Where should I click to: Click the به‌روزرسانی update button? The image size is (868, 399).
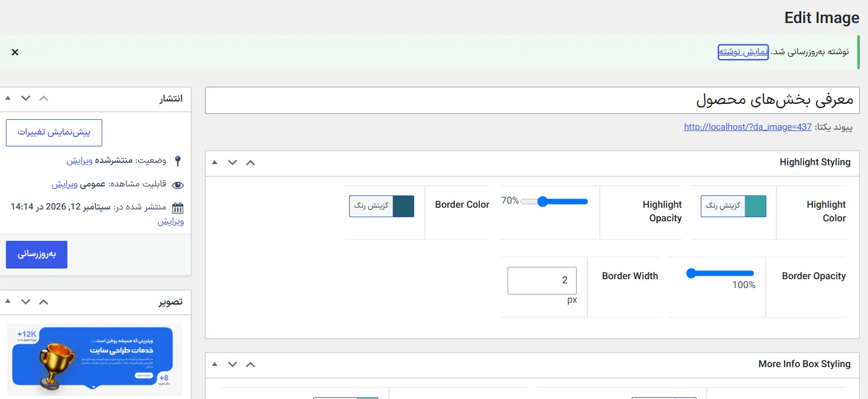pos(37,254)
